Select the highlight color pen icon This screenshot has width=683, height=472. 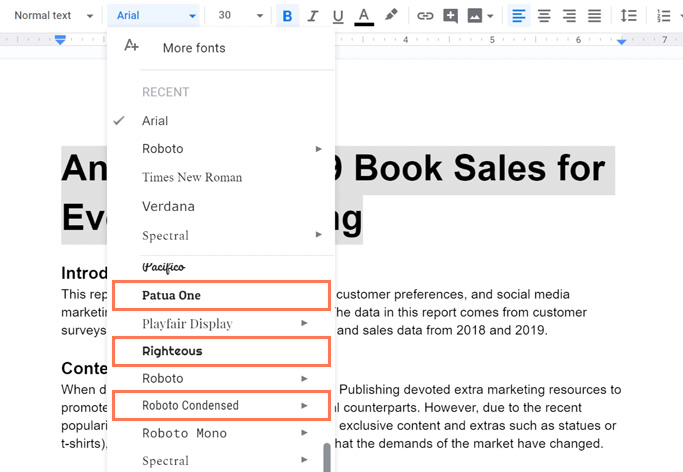pyautogui.click(x=391, y=16)
